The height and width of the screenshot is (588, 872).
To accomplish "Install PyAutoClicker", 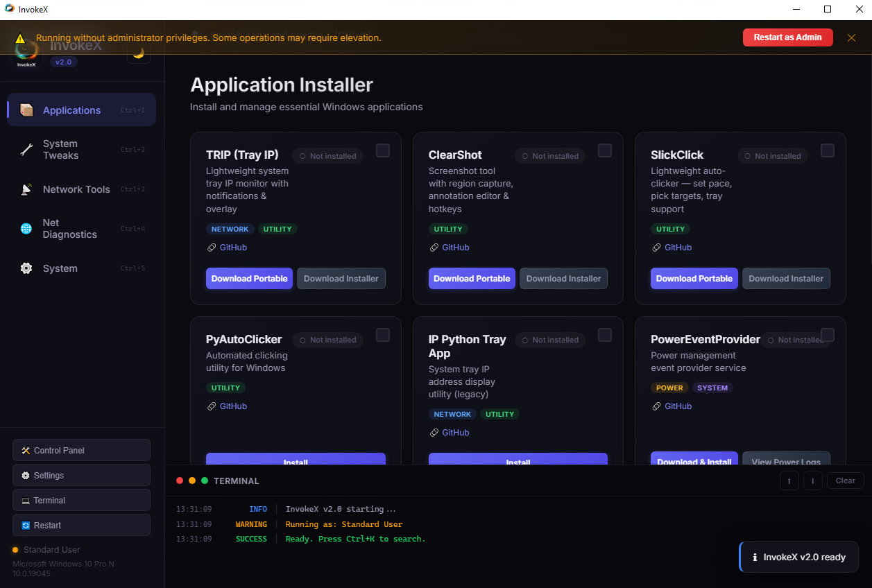I will [x=296, y=459].
